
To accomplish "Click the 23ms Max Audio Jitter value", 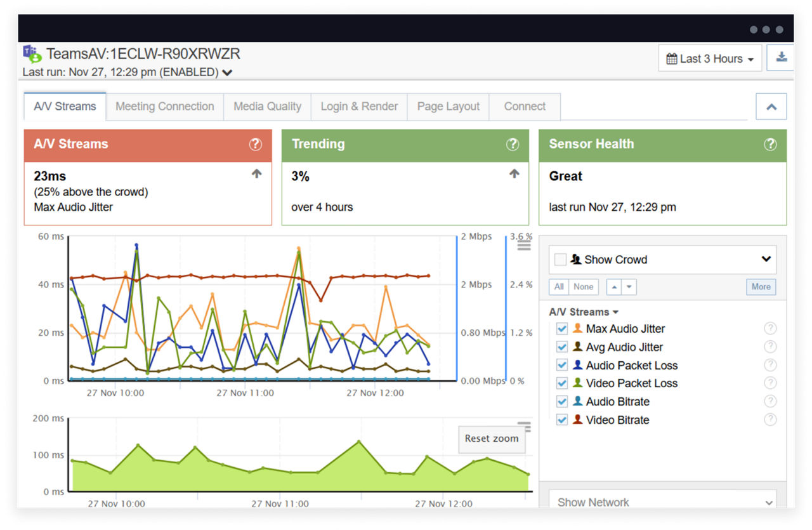I will point(50,176).
